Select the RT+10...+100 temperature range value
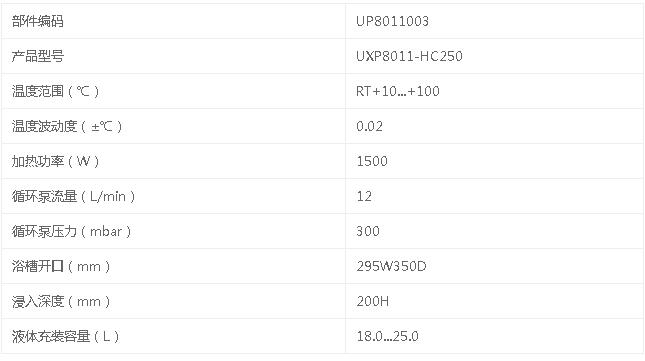This screenshot has width=645, height=361. (398, 91)
